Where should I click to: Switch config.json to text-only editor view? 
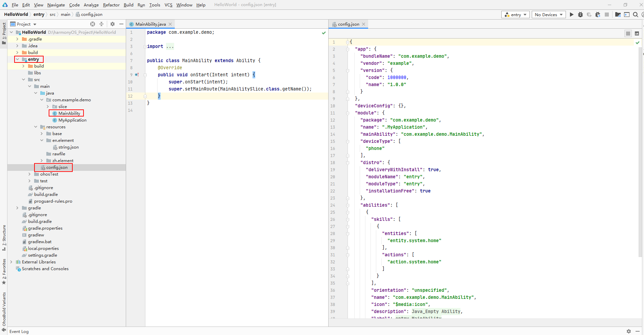628,33
